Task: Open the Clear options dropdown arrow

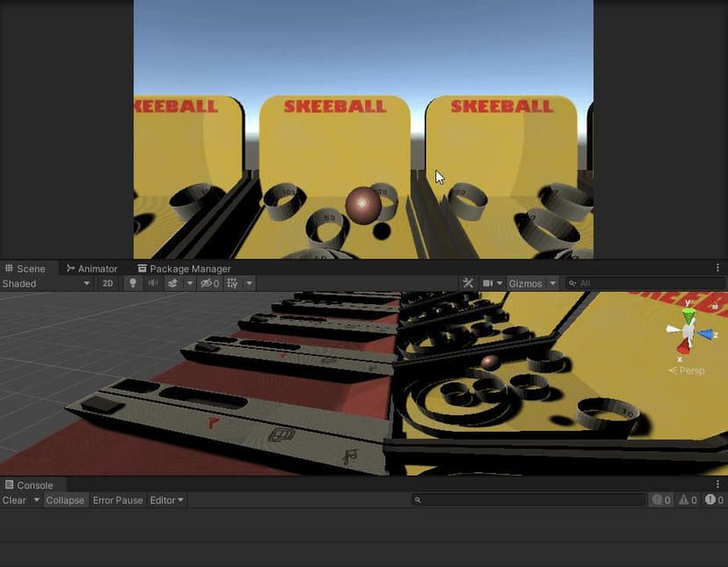Action: (36, 500)
